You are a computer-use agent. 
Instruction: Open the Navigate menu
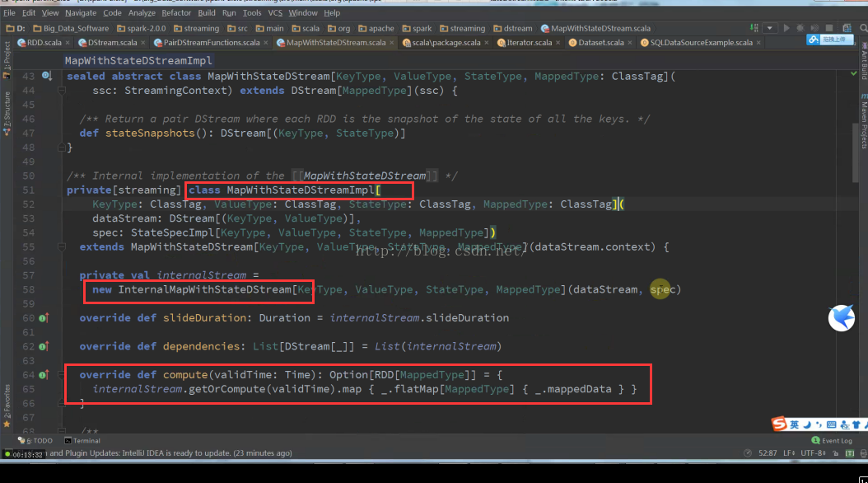[81, 12]
